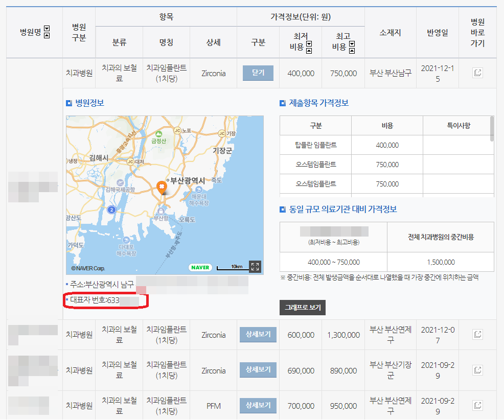Click 대저 JC junction icon on map

[x=130, y=161]
